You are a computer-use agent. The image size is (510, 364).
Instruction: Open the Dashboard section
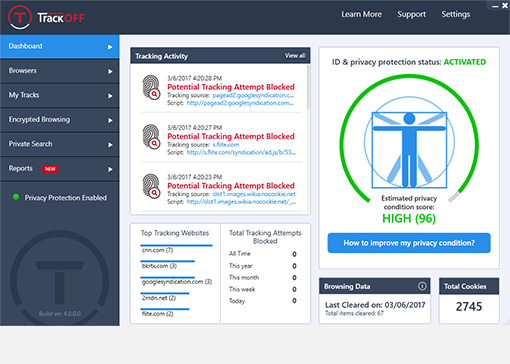tap(60, 46)
